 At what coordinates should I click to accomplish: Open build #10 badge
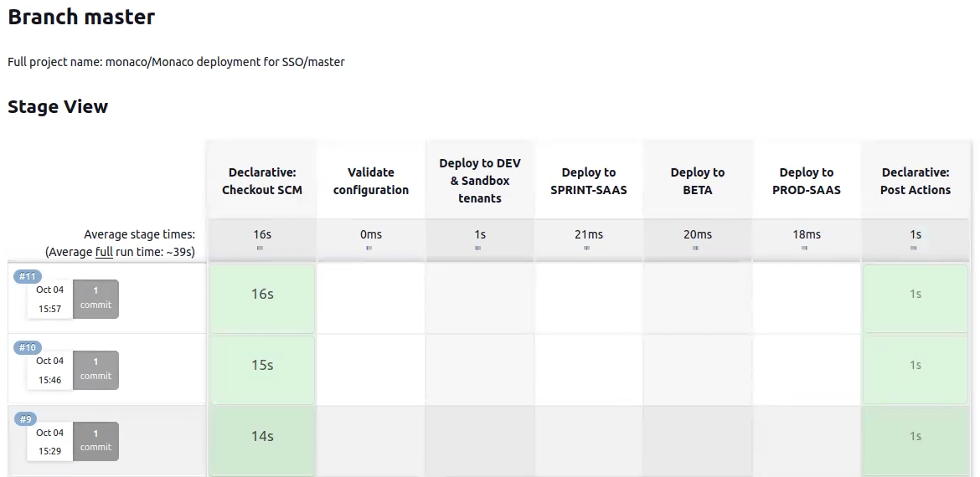pyautogui.click(x=28, y=348)
